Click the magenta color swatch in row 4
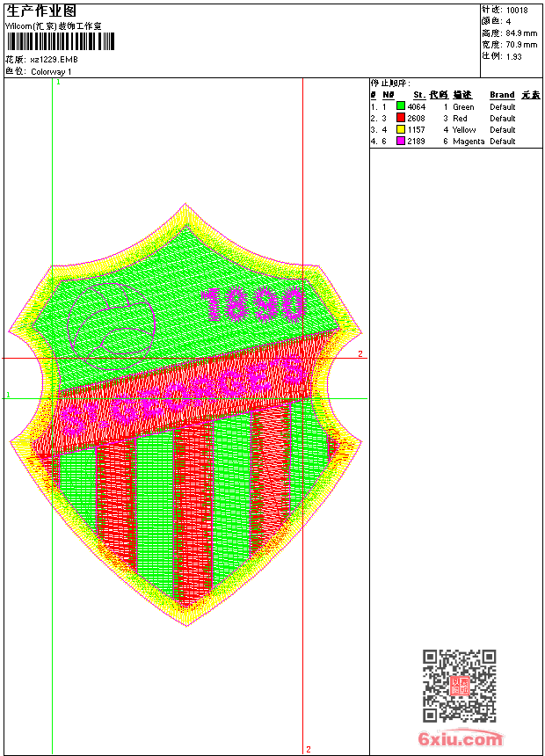This screenshot has height=756, width=545. click(400, 141)
